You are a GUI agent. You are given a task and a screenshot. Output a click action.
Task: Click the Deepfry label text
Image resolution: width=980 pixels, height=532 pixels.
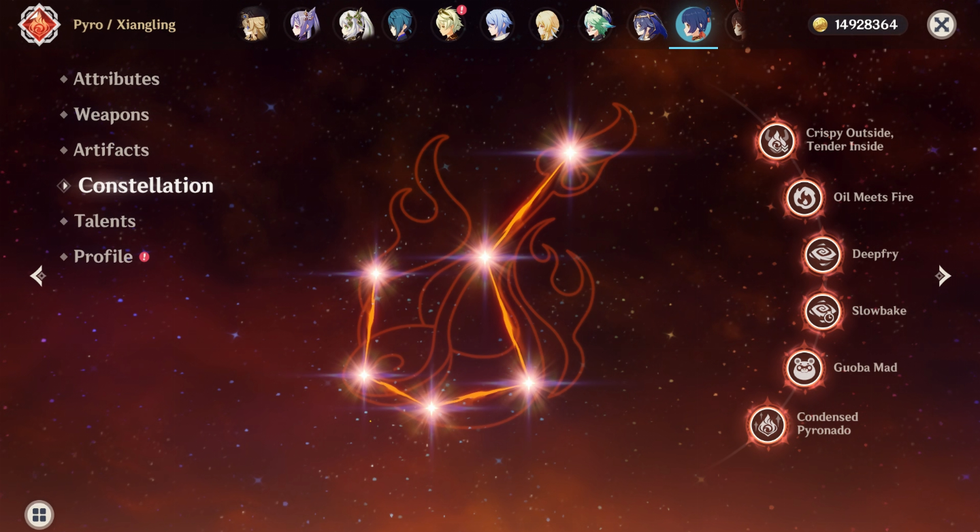[875, 254]
